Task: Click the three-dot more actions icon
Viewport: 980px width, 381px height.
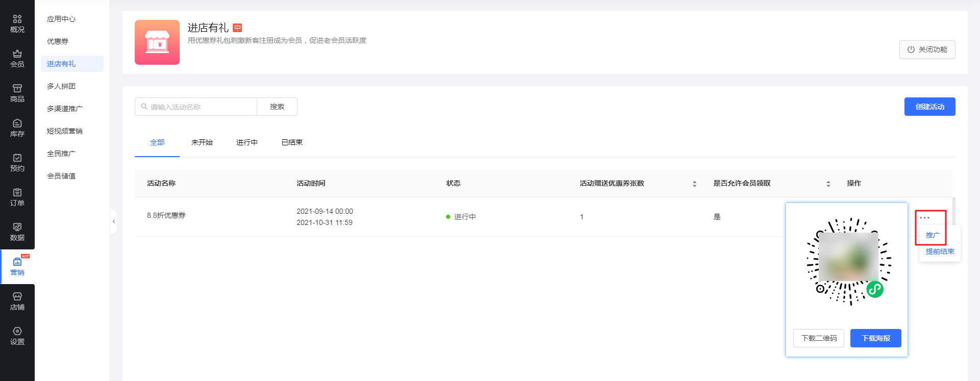Action: coord(924,218)
